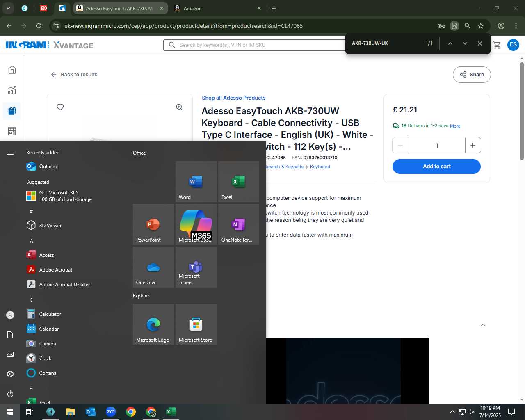
Task: Launch Cortana from the app list
Action: [74, 373]
